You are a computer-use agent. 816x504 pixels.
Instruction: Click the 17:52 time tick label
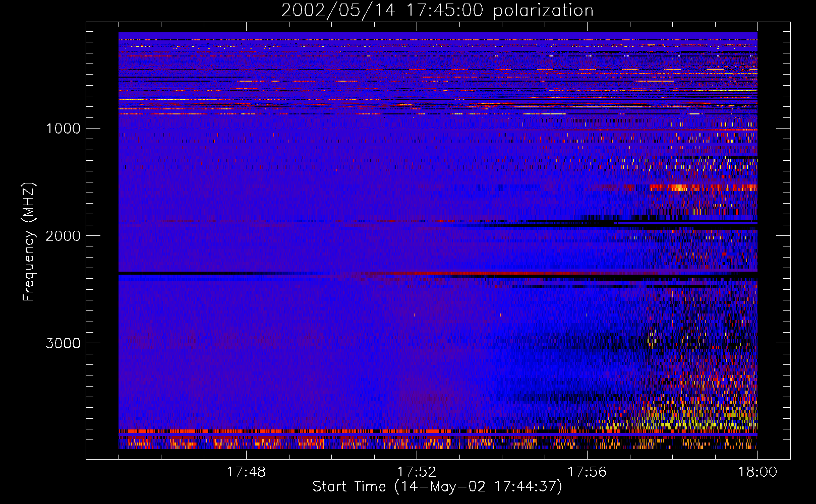tap(417, 472)
